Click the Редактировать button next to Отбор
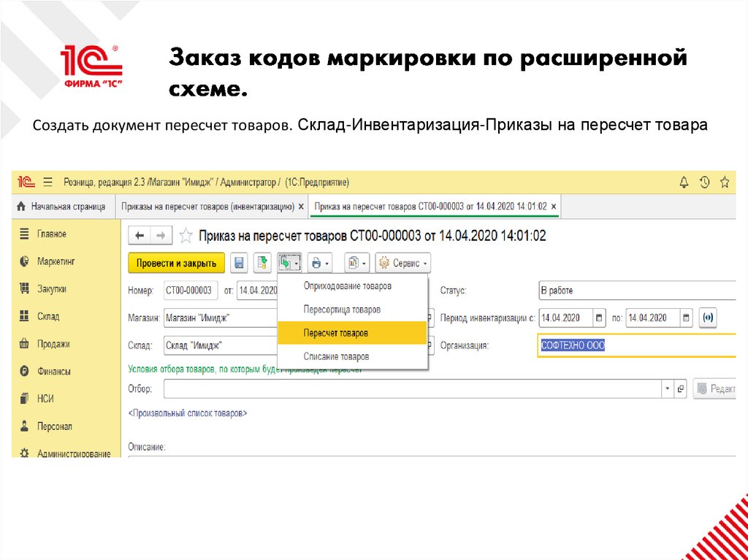Screen dimensions: 748x560 pyautogui.click(x=715, y=388)
